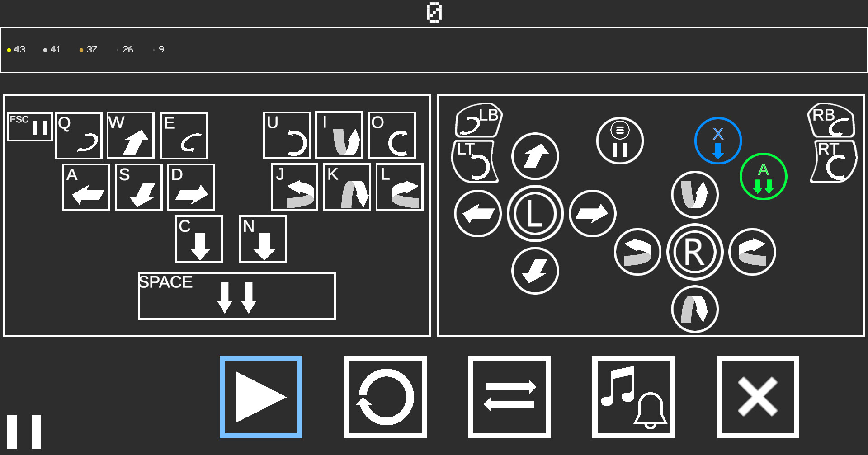Click the restart circular arrow button
The height and width of the screenshot is (455, 868).
click(x=385, y=397)
